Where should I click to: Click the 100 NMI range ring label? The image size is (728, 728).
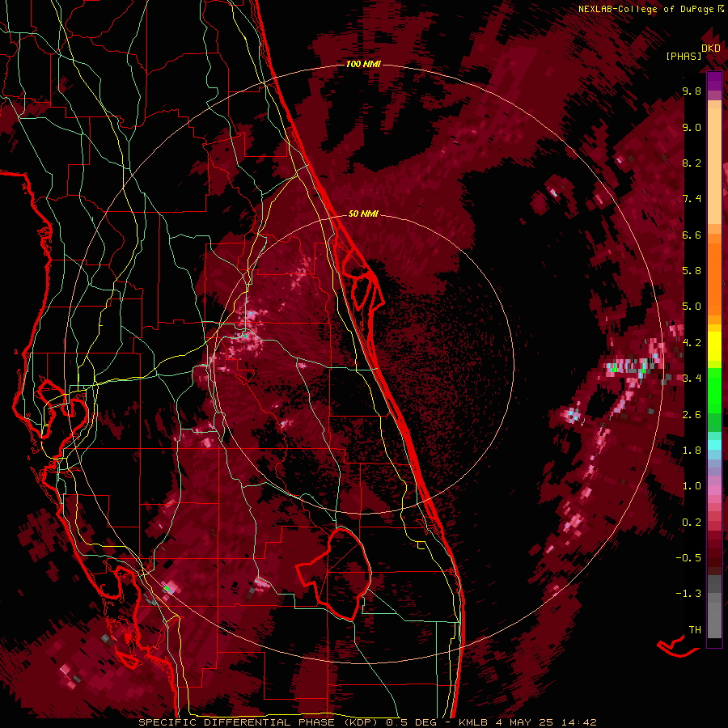click(363, 64)
